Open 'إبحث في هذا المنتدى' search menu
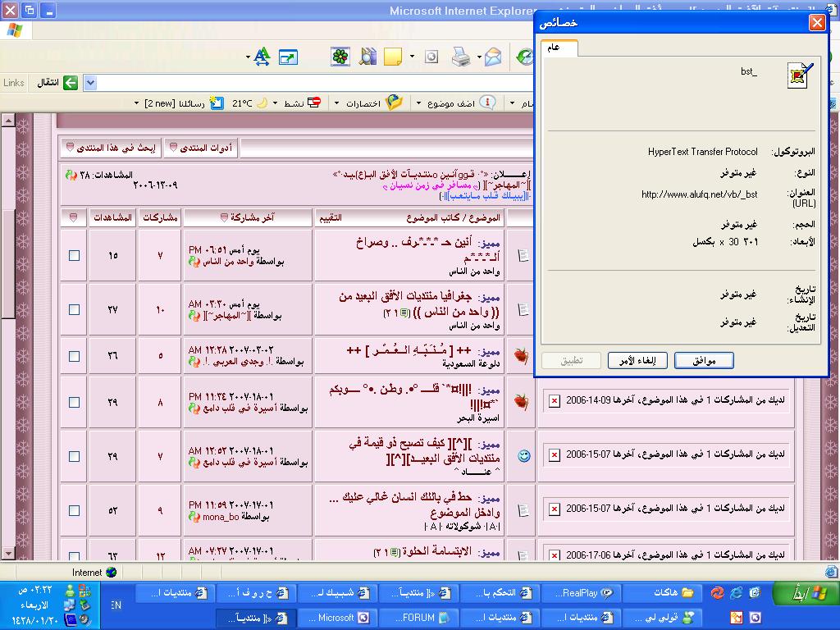 [113, 148]
